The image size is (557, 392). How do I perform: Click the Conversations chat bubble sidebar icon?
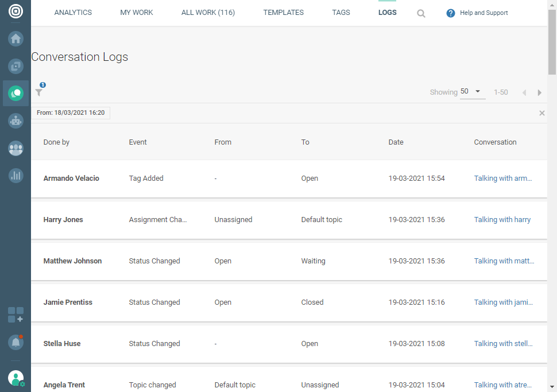tap(16, 93)
